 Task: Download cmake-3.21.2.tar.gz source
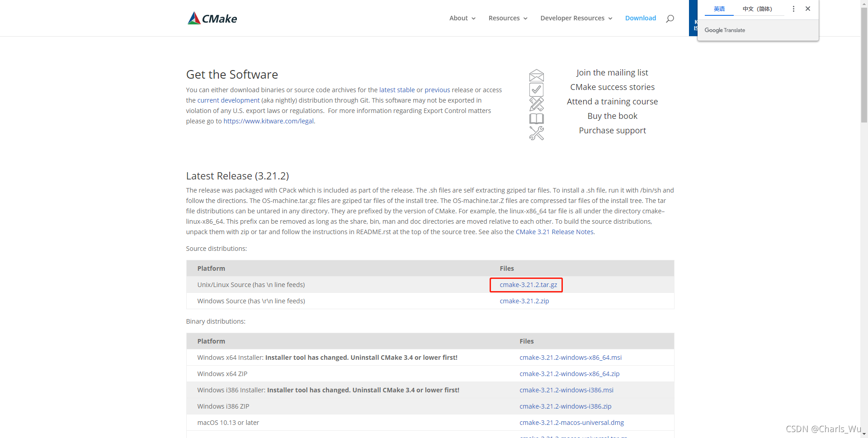[528, 285]
